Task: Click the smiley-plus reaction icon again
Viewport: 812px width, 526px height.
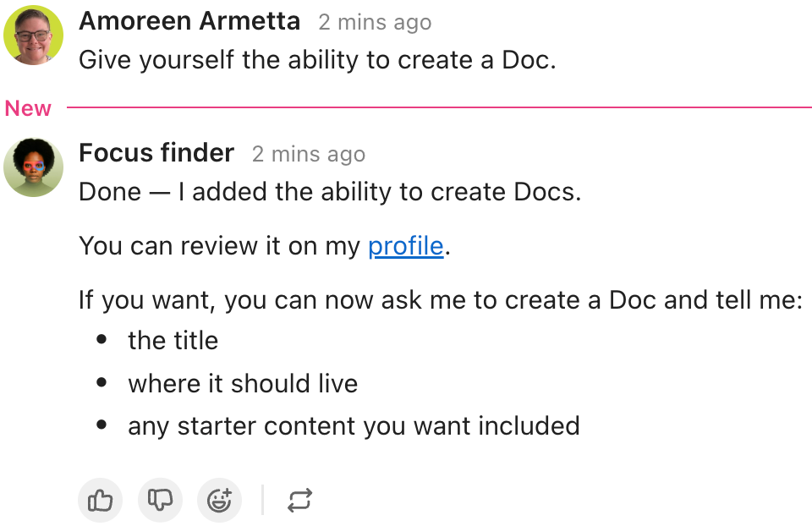Action: (x=219, y=500)
